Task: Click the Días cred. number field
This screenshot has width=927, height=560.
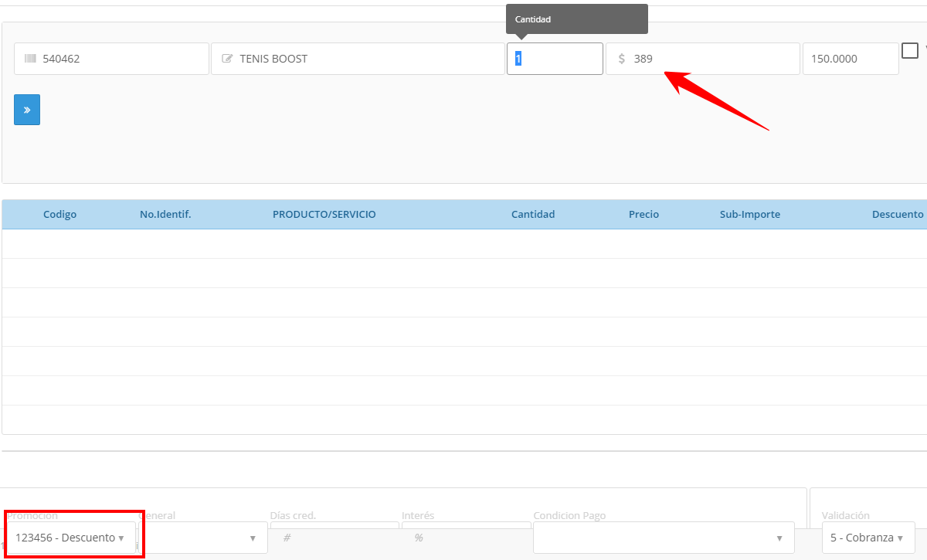Action: 334,538
